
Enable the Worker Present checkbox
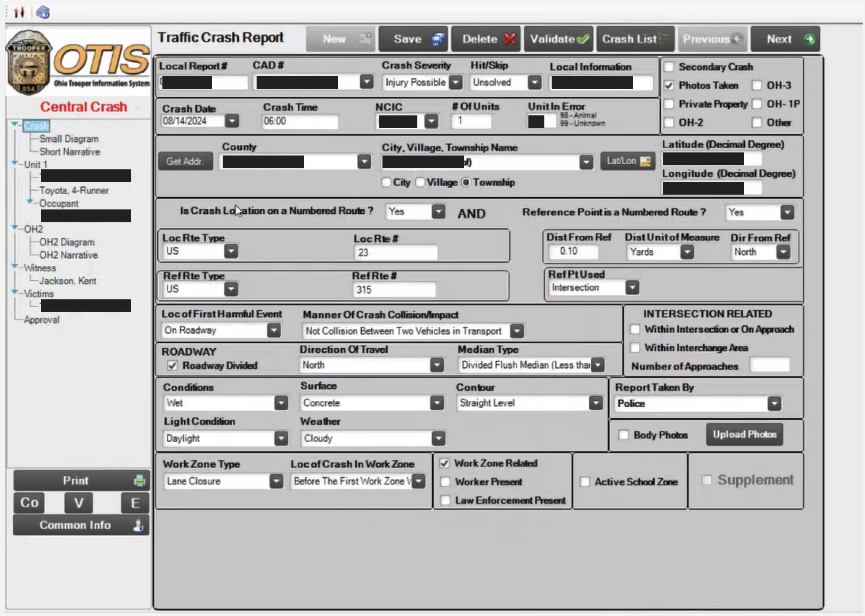tap(445, 482)
